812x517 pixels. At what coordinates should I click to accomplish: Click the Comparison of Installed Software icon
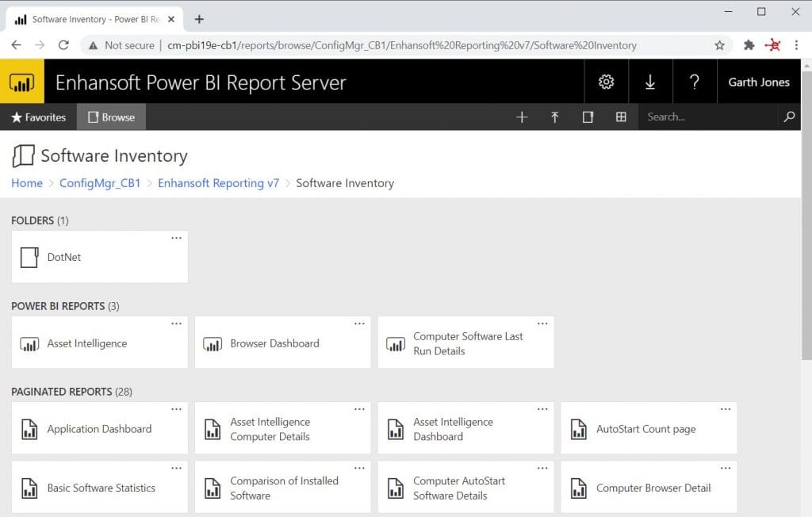pyautogui.click(x=213, y=488)
